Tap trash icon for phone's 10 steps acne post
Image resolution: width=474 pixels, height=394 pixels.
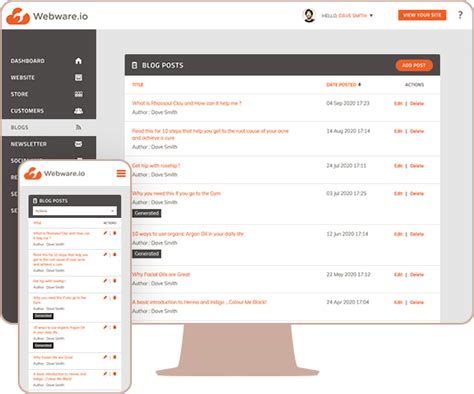click(115, 254)
